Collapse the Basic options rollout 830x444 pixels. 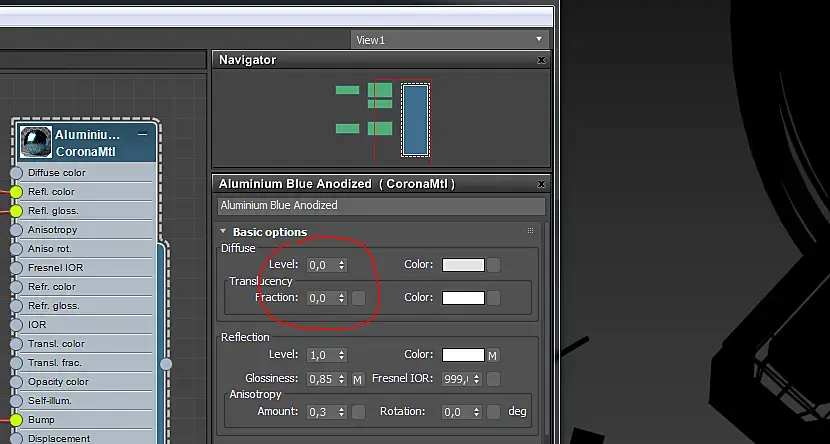(x=223, y=232)
